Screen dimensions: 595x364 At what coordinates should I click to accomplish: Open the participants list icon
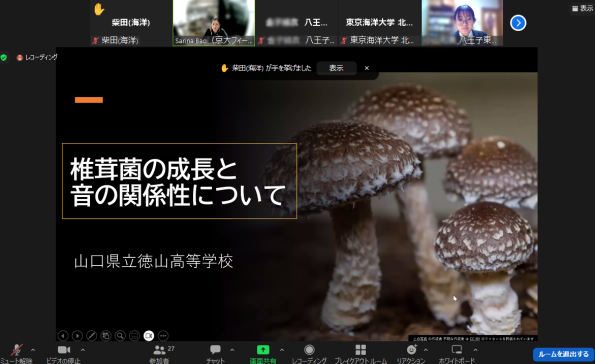[x=159, y=350]
